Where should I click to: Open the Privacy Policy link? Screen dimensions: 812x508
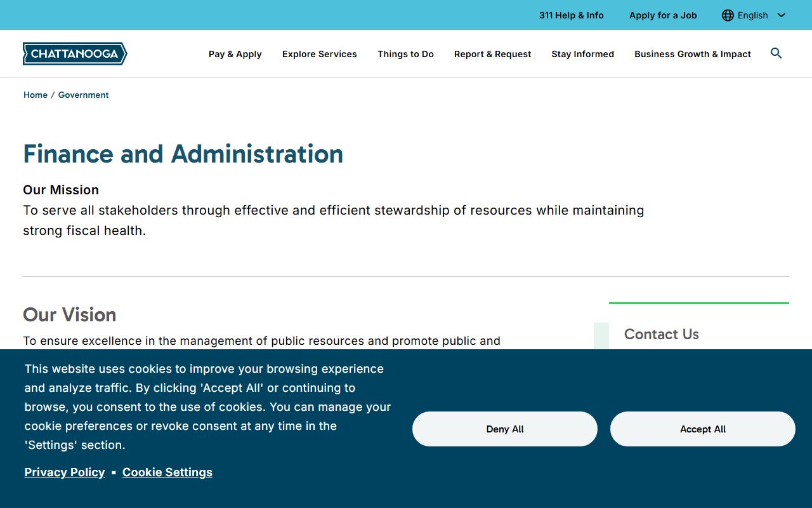[65, 472]
